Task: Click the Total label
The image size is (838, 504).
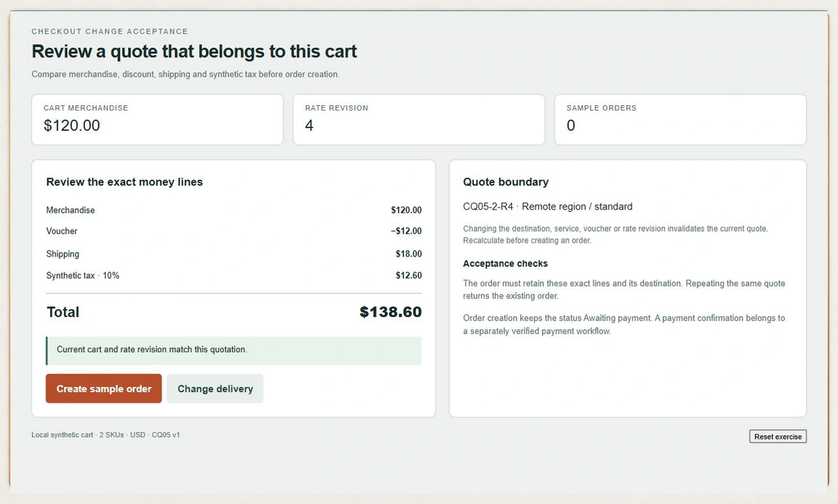Action: point(63,312)
